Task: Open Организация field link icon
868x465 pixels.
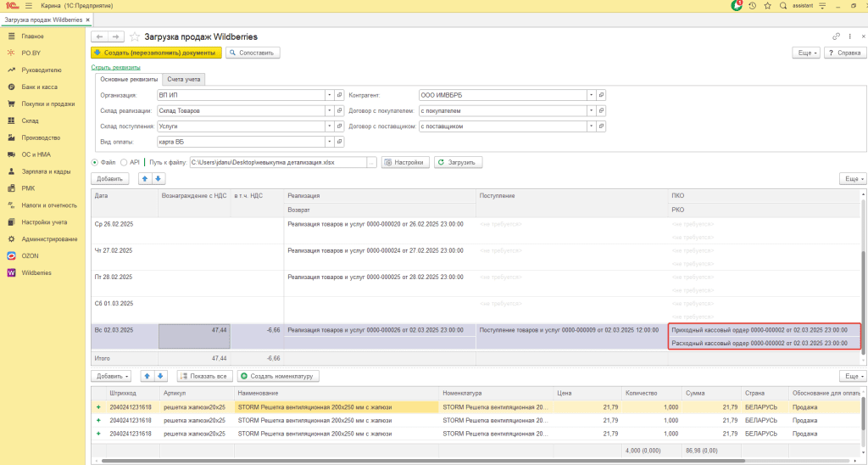Action: pyautogui.click(x=340, y=95)
